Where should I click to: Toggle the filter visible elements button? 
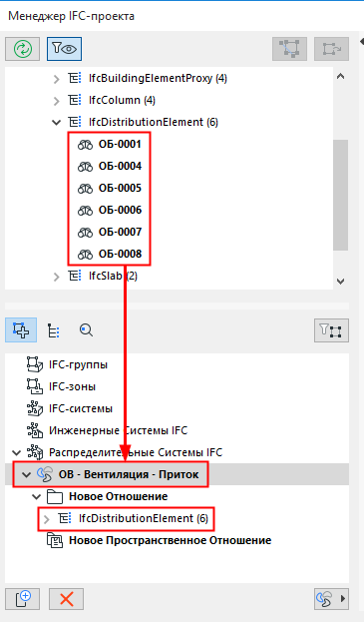[64, 49]
